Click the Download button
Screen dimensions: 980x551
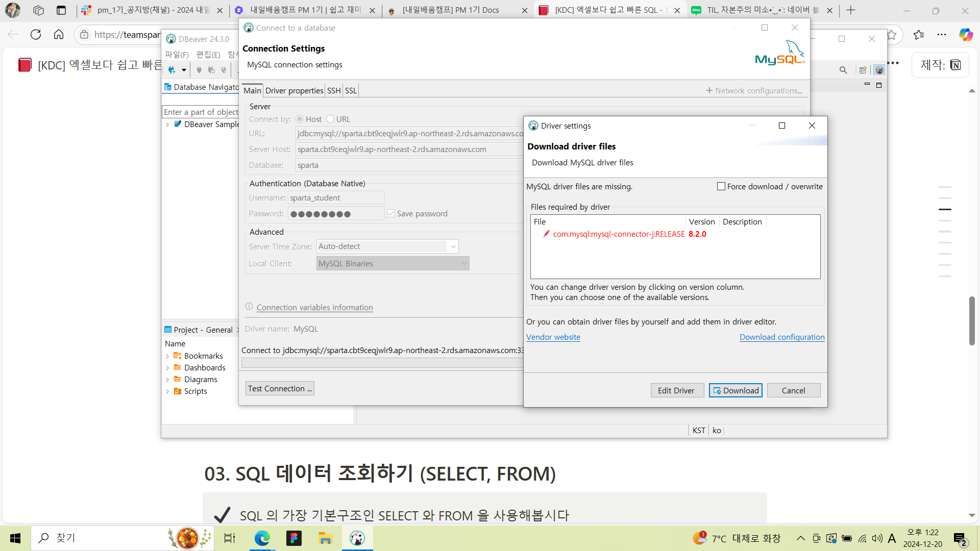736,390
